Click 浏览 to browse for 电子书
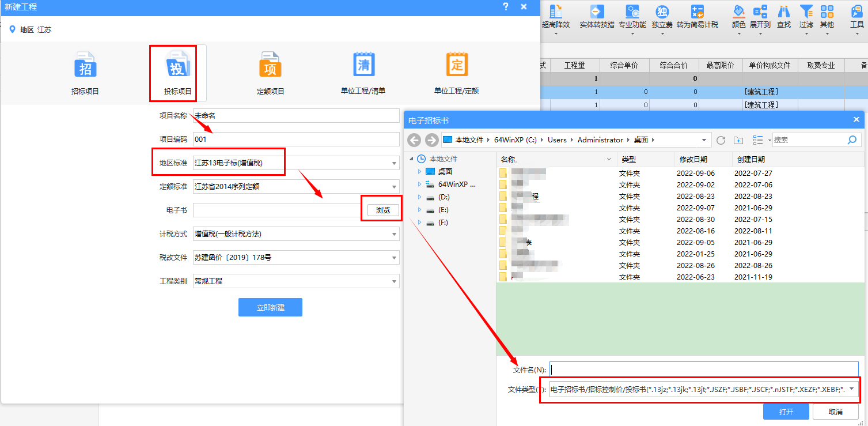 click(x=383, y=210)
